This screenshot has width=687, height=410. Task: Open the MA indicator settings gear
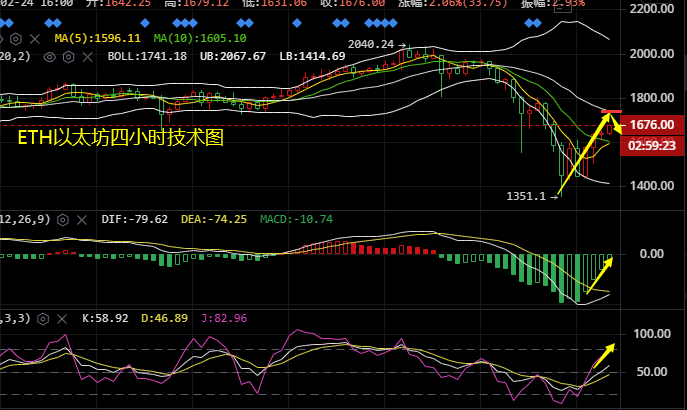click(16, 39)
